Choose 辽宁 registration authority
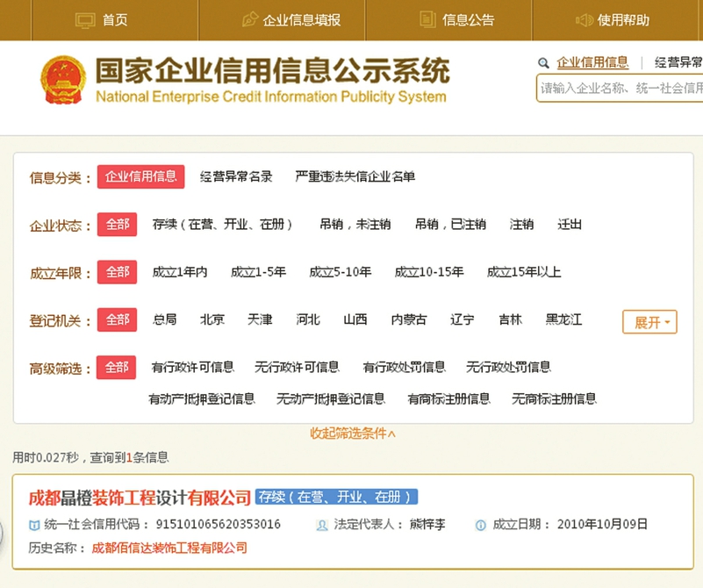This screenshot has width=703, height=588. coord(463,319)
